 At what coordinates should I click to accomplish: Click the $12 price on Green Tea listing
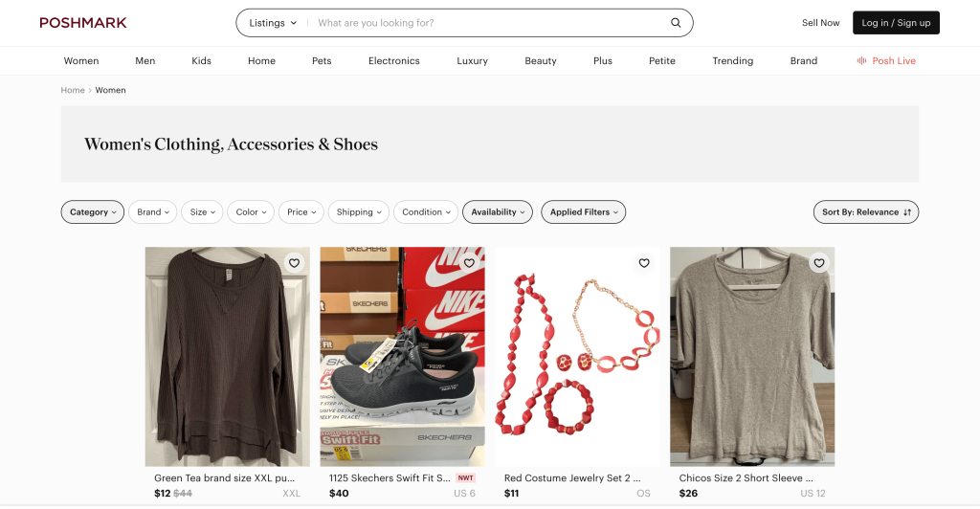tap(162, 494)
